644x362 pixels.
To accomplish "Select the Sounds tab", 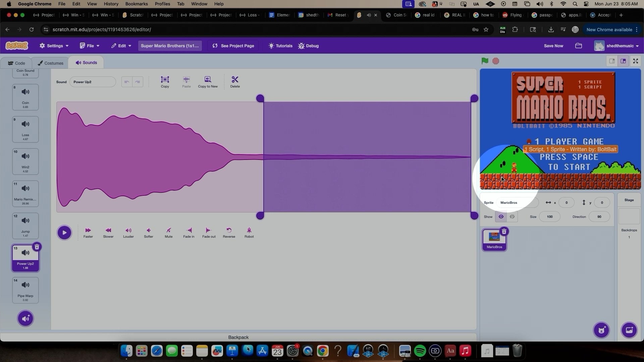I will tap(86, 63).
